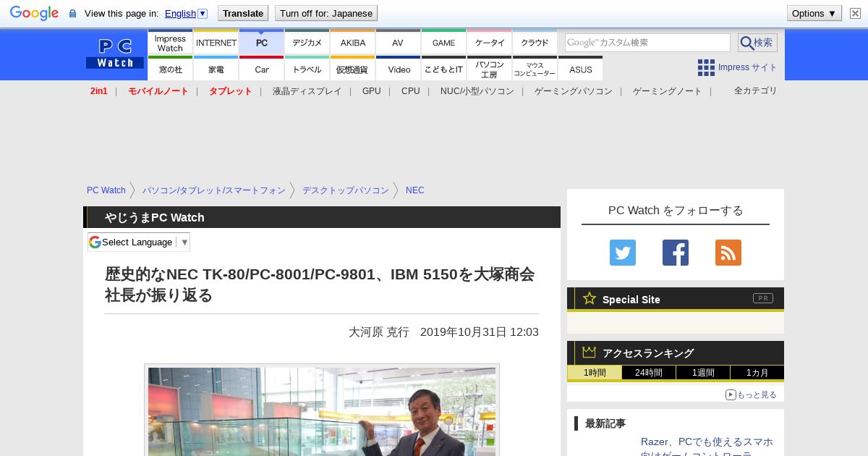Open the モバイルノート category link
The height and width of the screenshot is (456, 868).
coord(158,91)
